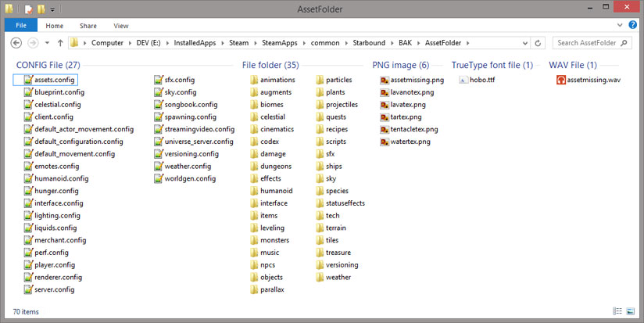Select Computer in the address breadcrumb
The width and height of the screenshot is (644, 323).
click(107, 43)
